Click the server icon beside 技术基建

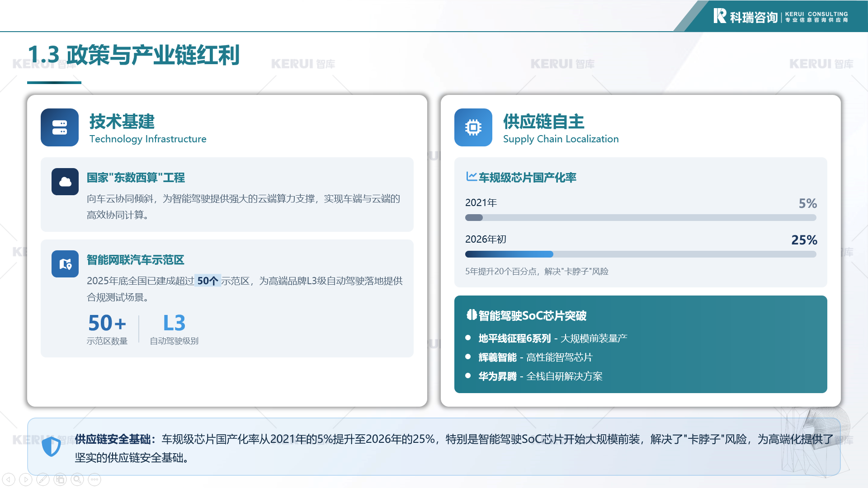click(60, 127)
